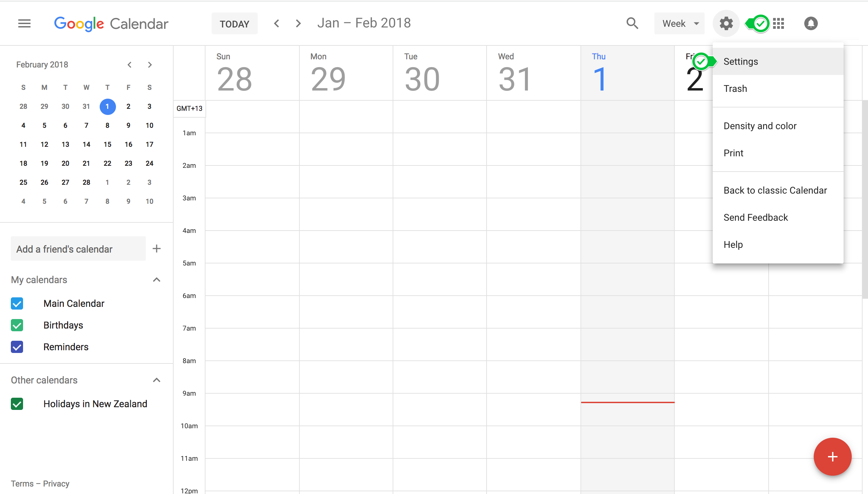Open the Google apps grid

coord(778,23)
